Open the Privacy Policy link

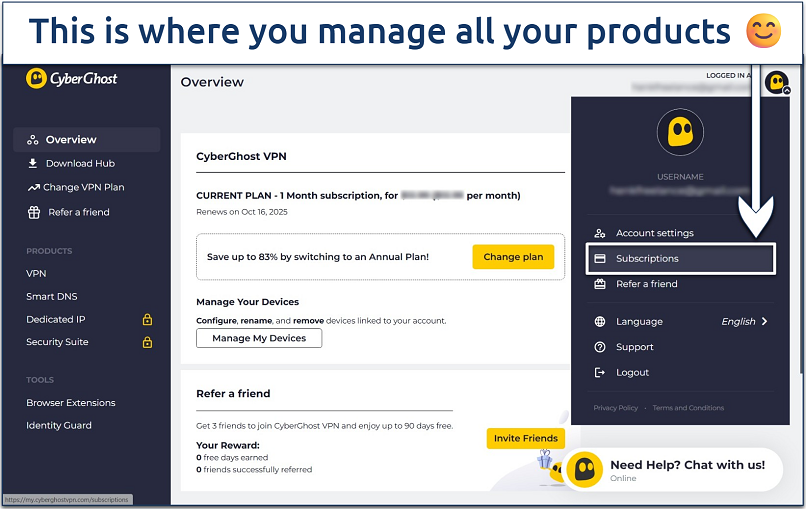click(615, 408)
